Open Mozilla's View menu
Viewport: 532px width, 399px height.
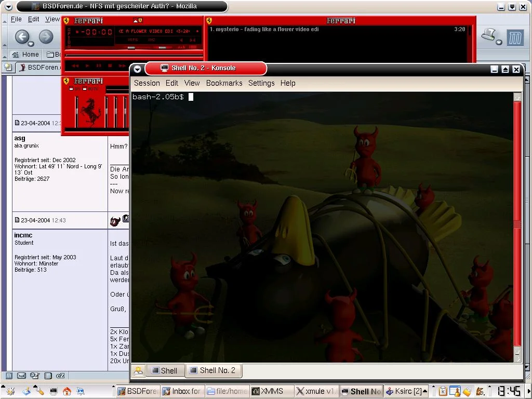point(52,19)
